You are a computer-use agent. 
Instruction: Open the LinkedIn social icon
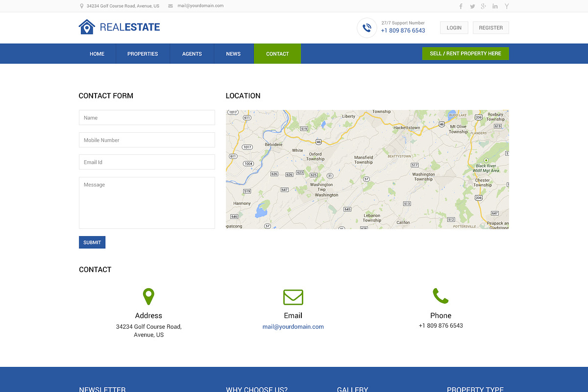495,6
